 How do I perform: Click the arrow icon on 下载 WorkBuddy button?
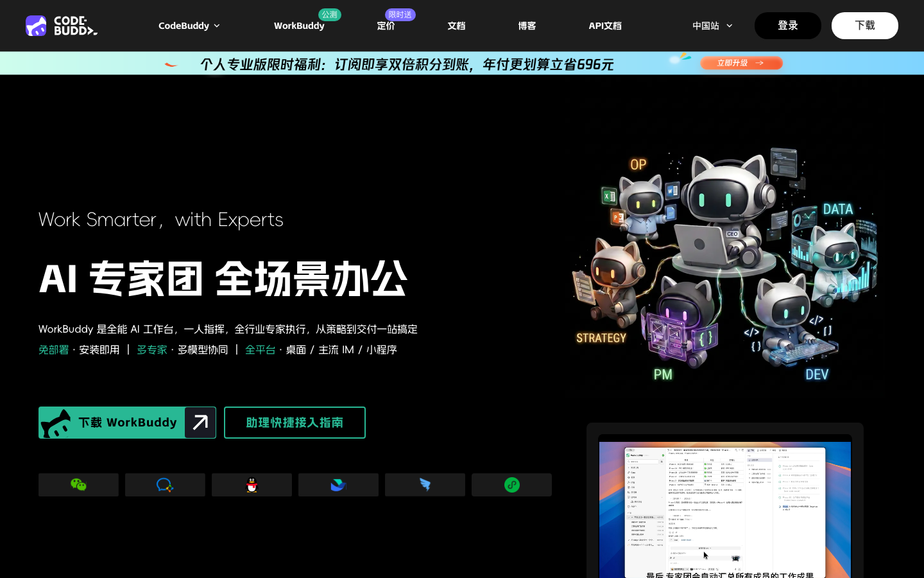pos(200,423)
